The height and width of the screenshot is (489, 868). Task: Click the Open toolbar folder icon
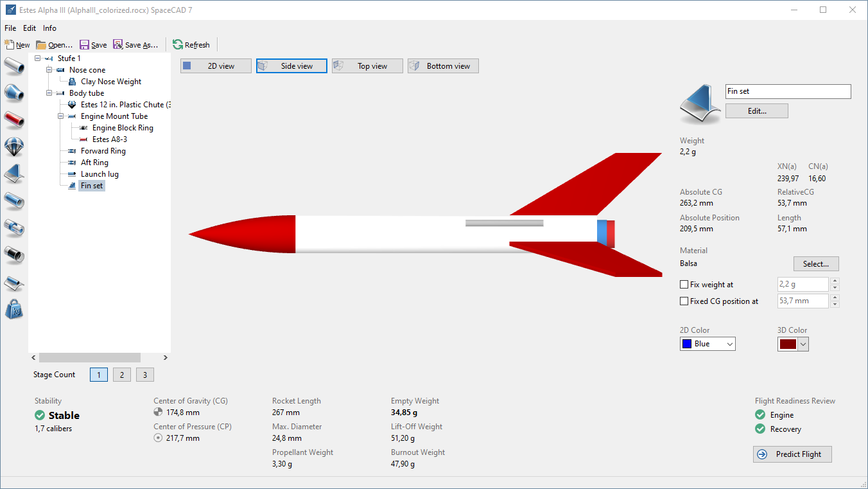[x=41, y=45]
